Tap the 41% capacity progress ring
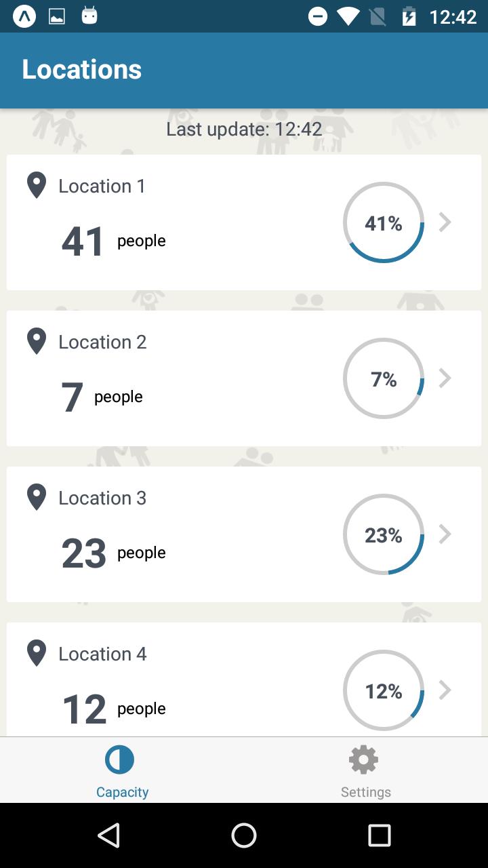Viewport: 488px width, 868px height. tap(384, 222)
